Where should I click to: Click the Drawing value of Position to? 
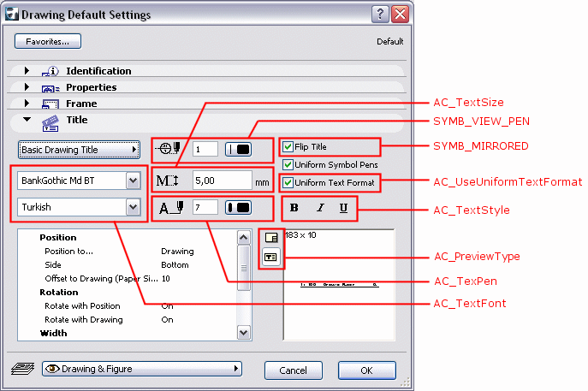click(x=177, y=252)
